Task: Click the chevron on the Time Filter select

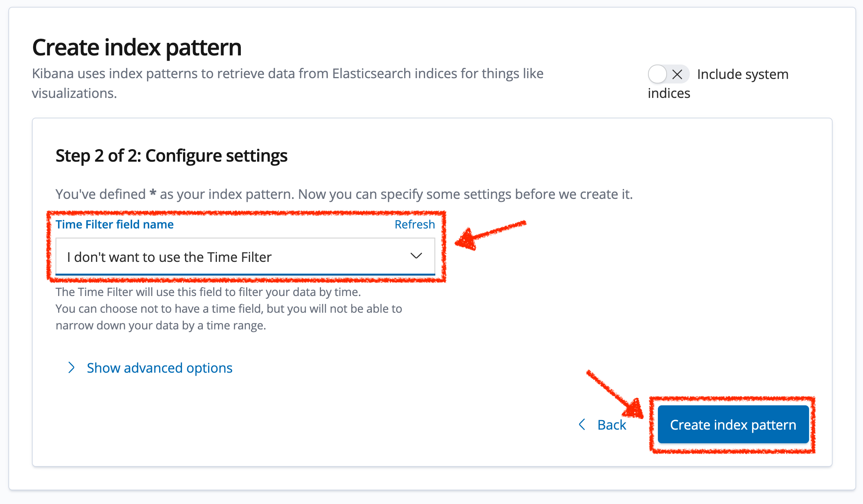Action: pyautogui.click(x=416, y=256)
